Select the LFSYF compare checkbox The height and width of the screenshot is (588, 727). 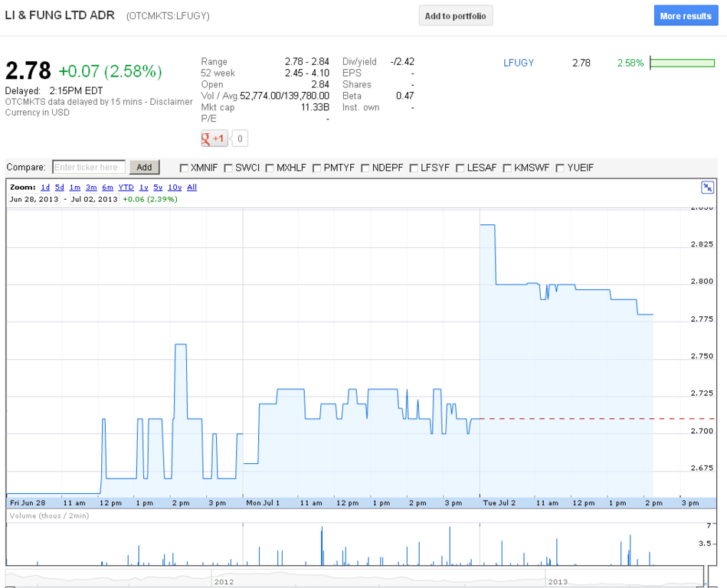[414, 168]
